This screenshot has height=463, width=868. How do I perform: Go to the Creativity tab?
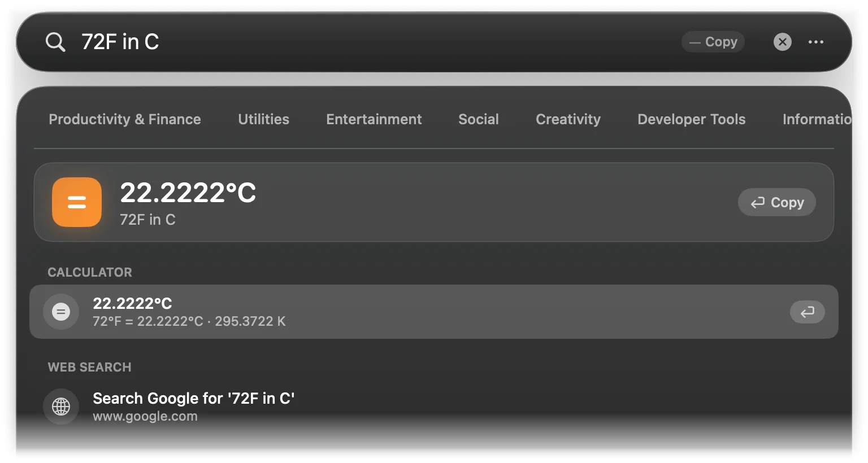pyautogui.click(x=568, y=119)
